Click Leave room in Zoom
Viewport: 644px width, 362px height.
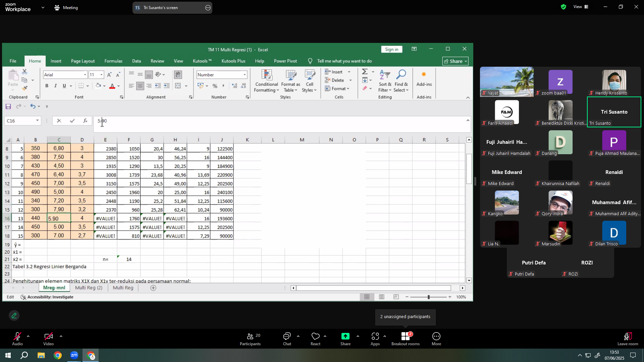628,339
